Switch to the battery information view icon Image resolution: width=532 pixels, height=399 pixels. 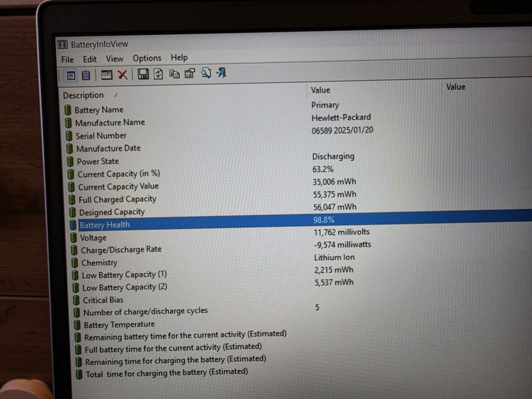pyautogui.click(x=71, y=75)
